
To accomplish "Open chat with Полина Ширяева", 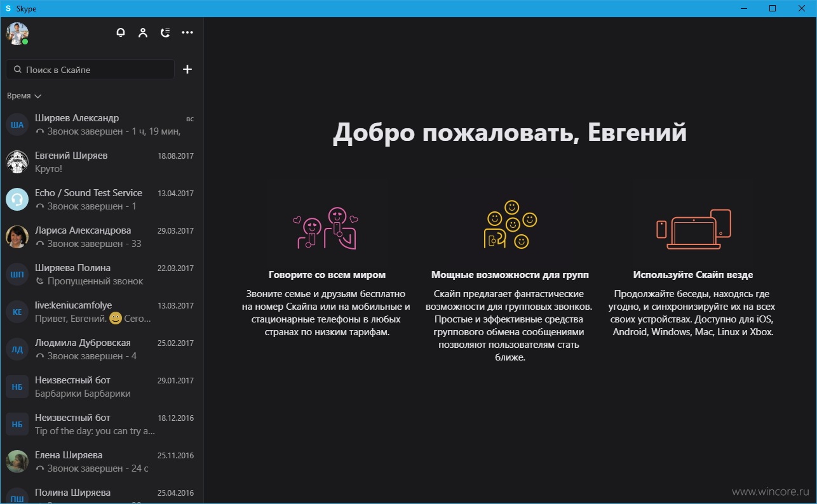I will click(x=102, y=492).
